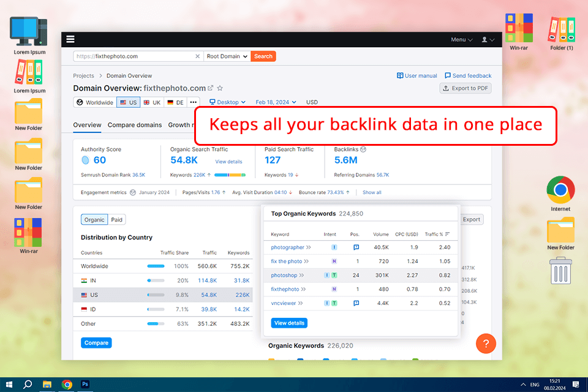Viewport: 588px width, 392px height.
Task: Switch distribution to Organic
Action: [94, 219]
